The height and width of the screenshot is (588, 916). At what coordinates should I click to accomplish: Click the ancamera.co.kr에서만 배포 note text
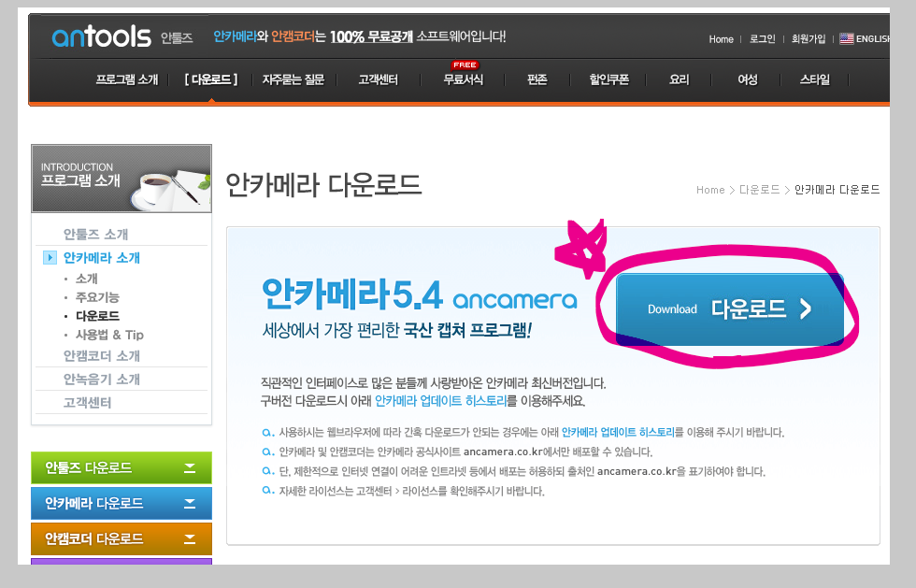point(465,452)
